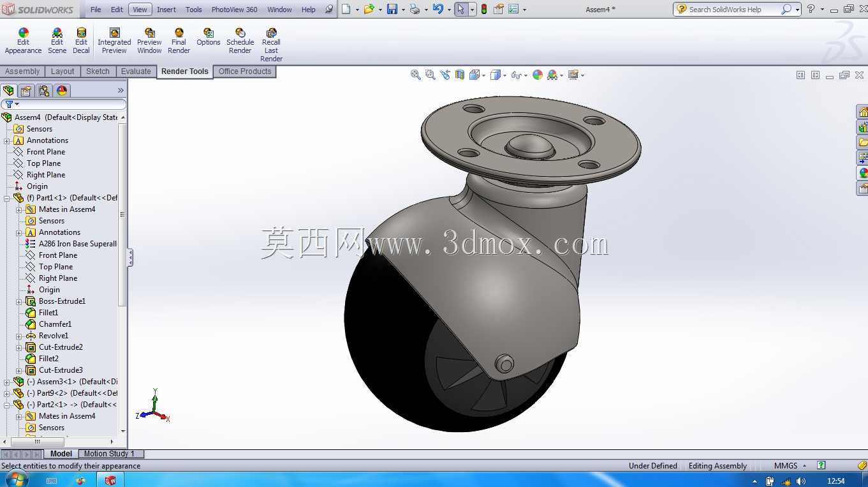Expand the top-level Annotations folder
This screenshot has height=487, width=868.
7,140
